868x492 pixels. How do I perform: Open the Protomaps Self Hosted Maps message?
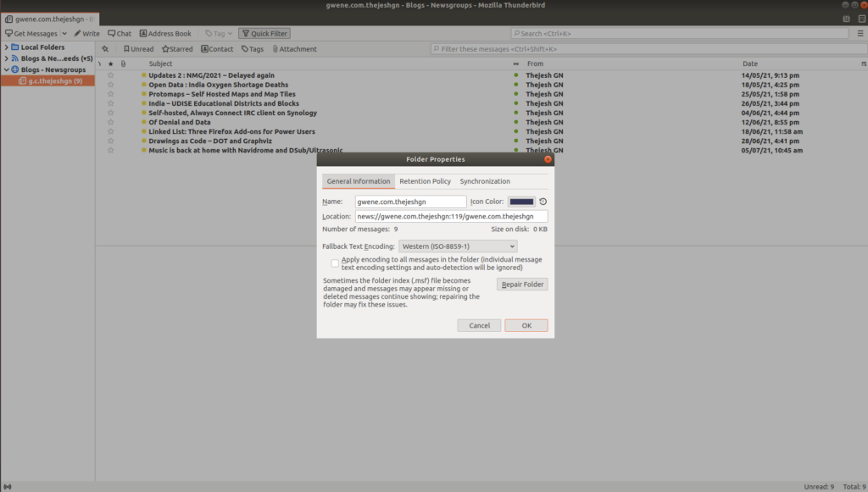point(222,94)
